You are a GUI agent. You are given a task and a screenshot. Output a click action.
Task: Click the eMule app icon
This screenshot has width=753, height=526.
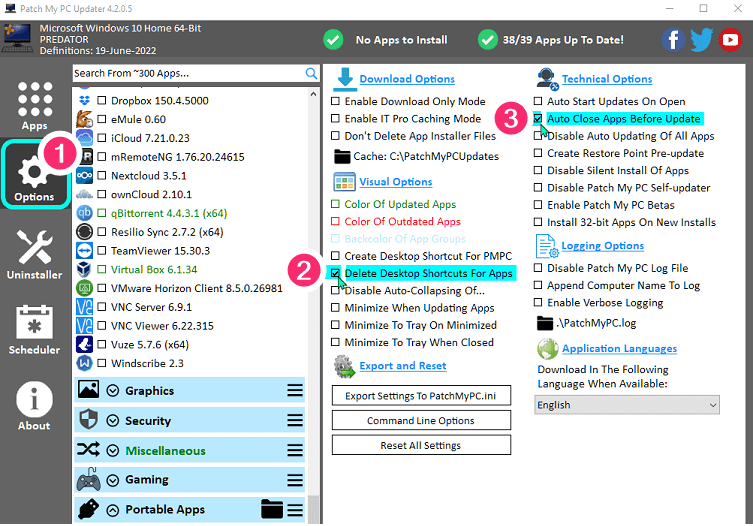pos(85,119)
